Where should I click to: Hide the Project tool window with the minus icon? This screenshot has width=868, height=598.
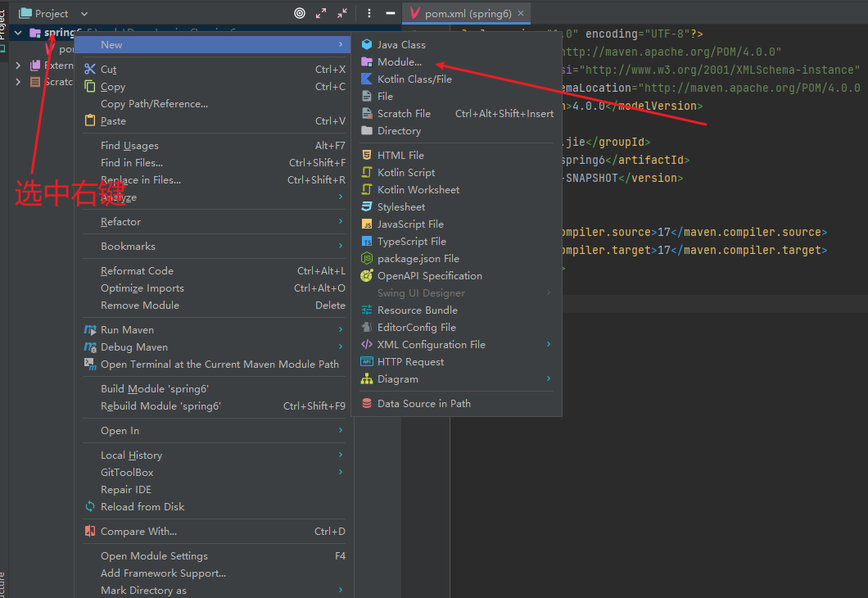391,13
